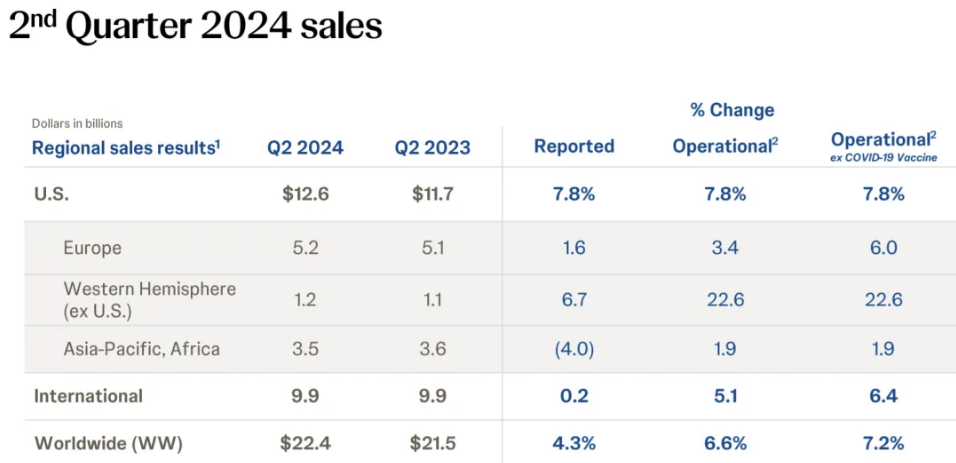Click the Europe row label

pyautogui.click(x=93, y=248)
